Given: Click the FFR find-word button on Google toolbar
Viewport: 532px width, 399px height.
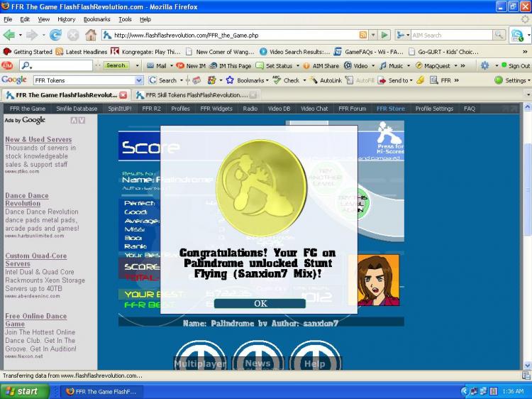Looking at the screenshot, I should 440,80.
